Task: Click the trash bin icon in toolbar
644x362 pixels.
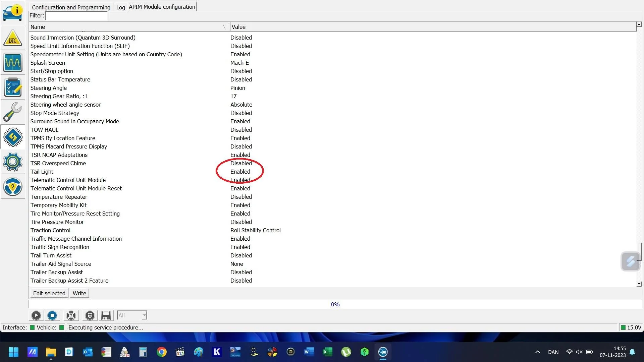Action: [90, 315]
